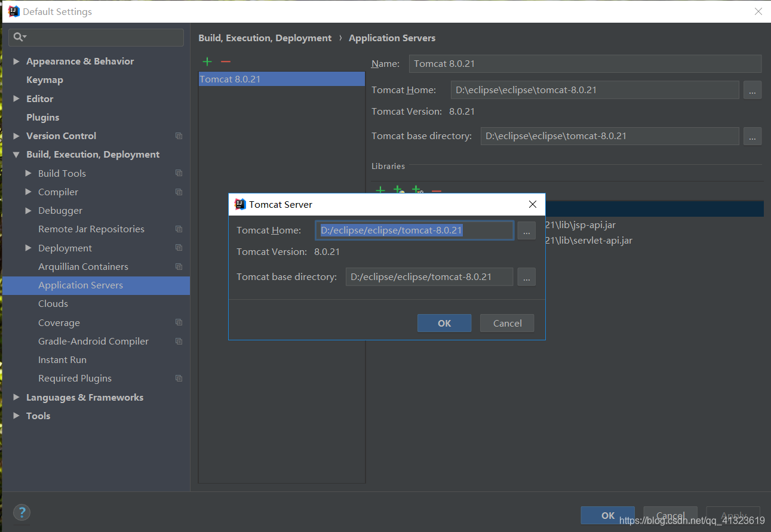
Task: Click the project-level icon beside Remote Jar Repositories
Action: (x=179, y=229)
